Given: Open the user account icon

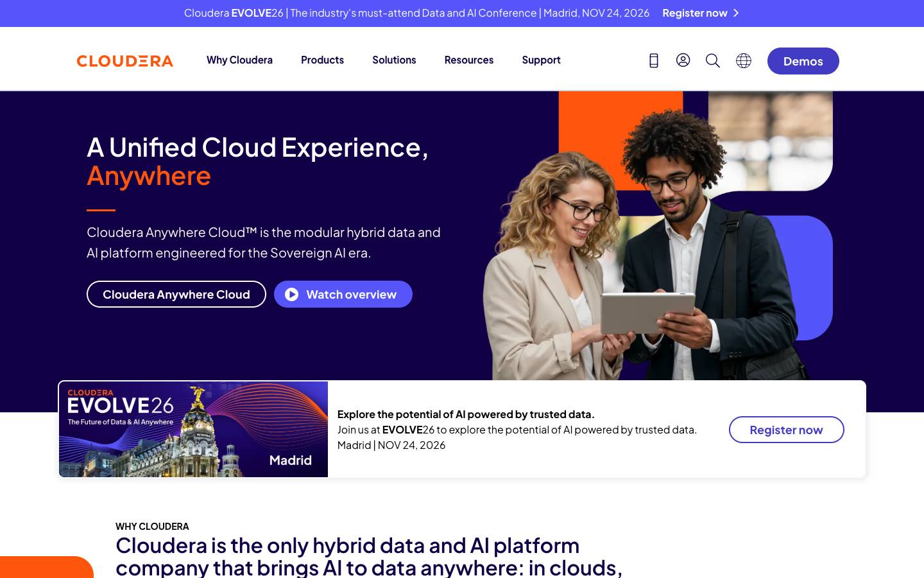Looking at the screenshot, I should click(683, 60).
